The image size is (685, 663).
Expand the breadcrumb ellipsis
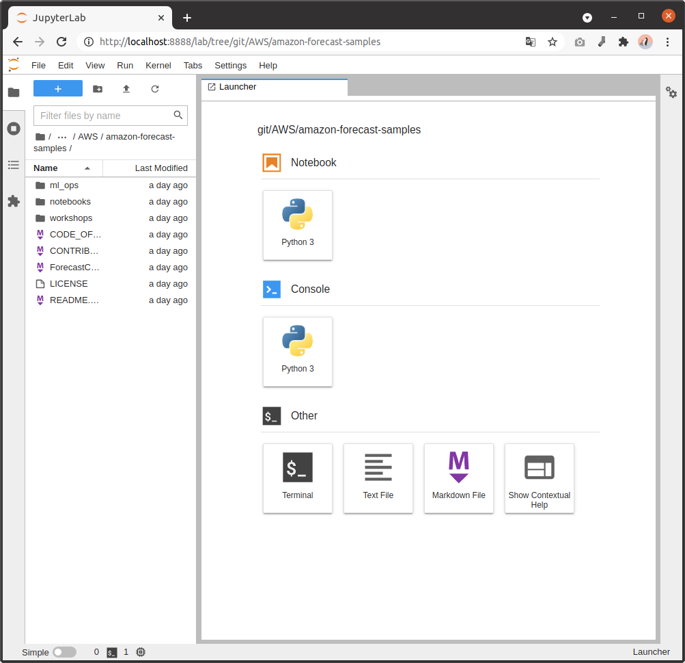(x=62, y=137)
